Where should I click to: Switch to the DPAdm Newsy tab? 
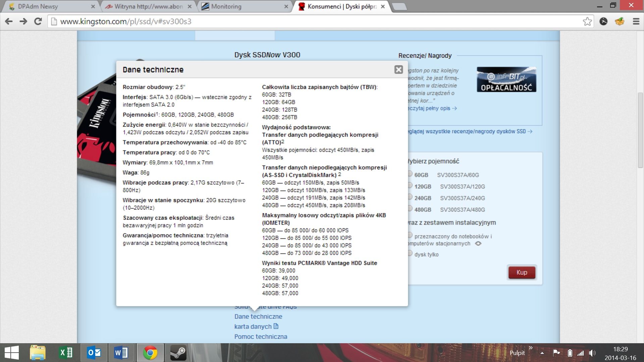point(38,6)
